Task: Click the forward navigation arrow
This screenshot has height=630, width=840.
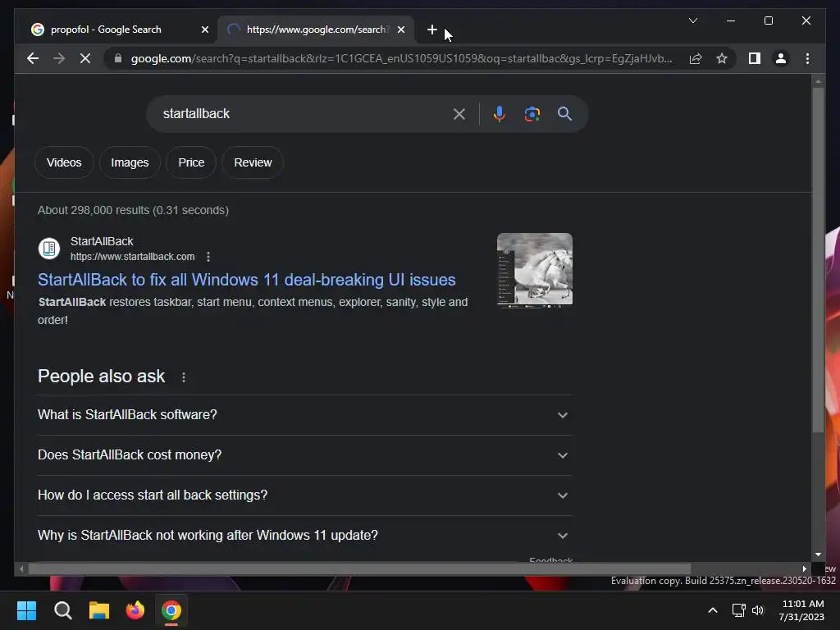Action: coord(59,58)
